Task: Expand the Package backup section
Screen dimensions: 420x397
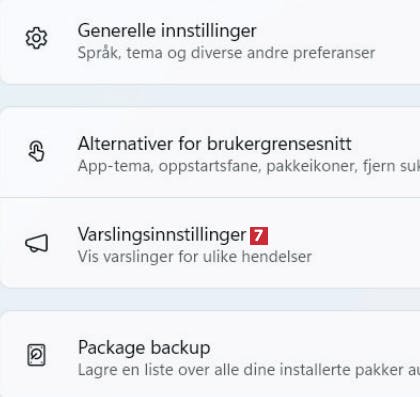Action: pyautogui.click(x=210, y=354)
